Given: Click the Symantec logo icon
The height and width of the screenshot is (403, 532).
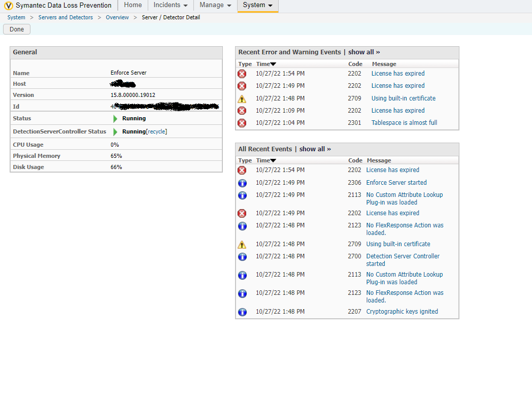Looking at the screenshot, I should (x=9, y=6).
